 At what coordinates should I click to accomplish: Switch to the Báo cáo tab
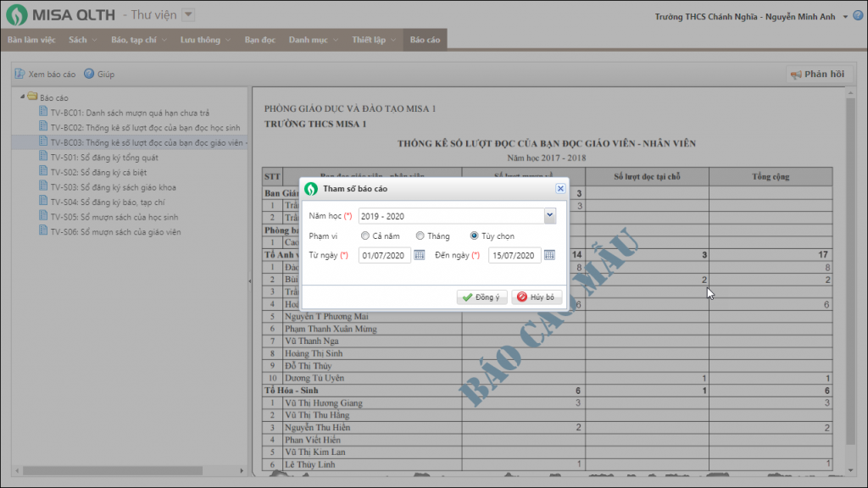pos(426,40)
